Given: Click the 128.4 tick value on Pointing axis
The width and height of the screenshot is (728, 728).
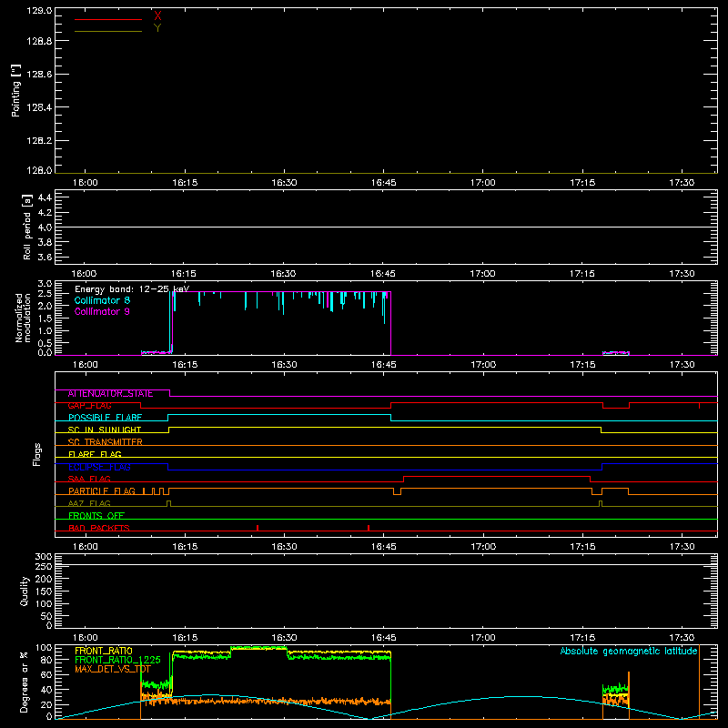Looking at the screenshot, I should point(39,107).
